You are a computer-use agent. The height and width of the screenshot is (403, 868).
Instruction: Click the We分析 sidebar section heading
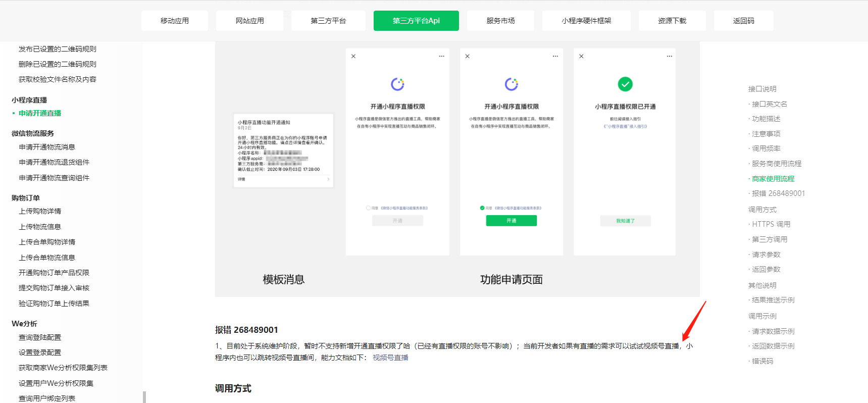click(24, 324)
